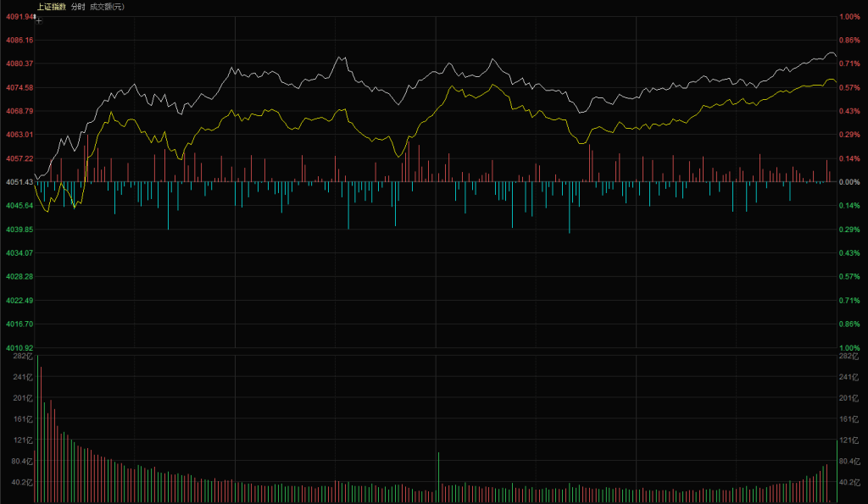Viewport: 868px width, 504px height.
Task: Select the 4074.58 price axis label
Action: [18, 87]
